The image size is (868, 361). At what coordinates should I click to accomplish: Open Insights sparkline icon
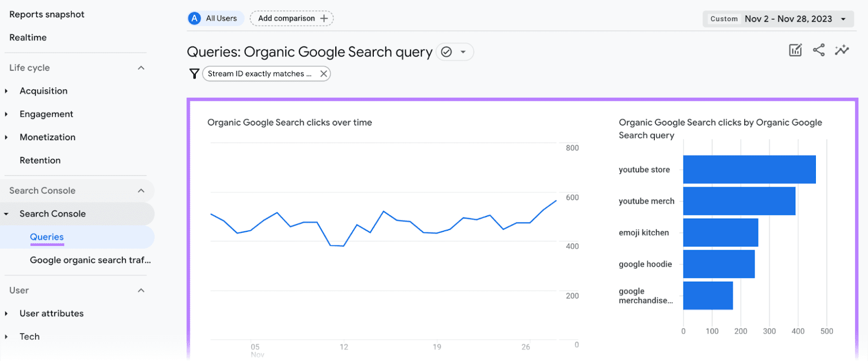842,50
